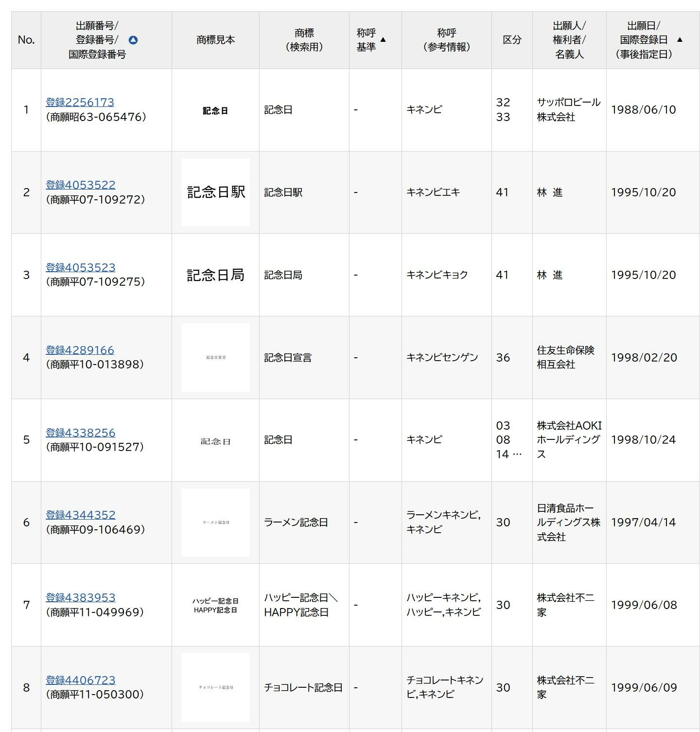Click the ラーメン記念日 trademark sample thumbnail

pos(215,523)
